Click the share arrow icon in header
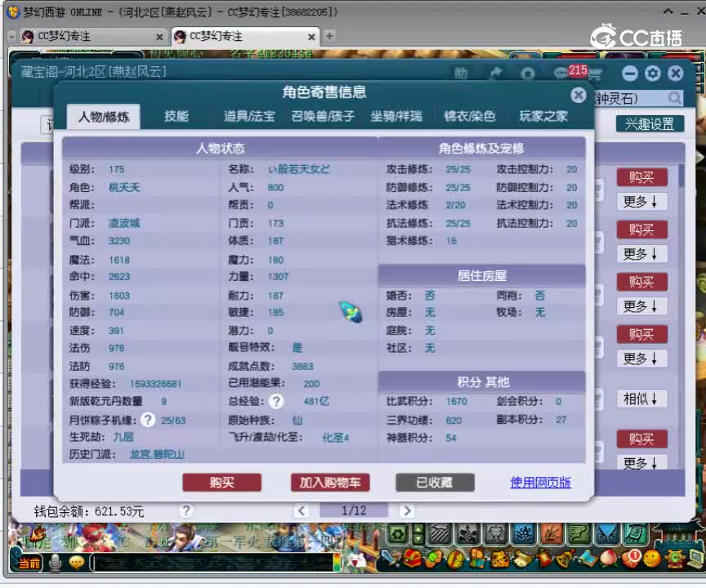706x588 pixels. (x=496, y=73)
